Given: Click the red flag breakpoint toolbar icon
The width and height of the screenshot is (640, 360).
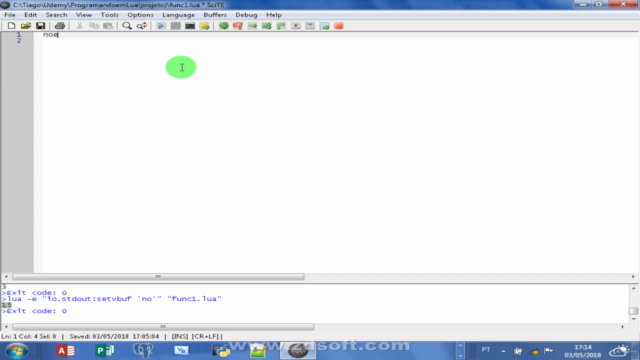Looking at the screenshot, I should click(x=238, y=26).
